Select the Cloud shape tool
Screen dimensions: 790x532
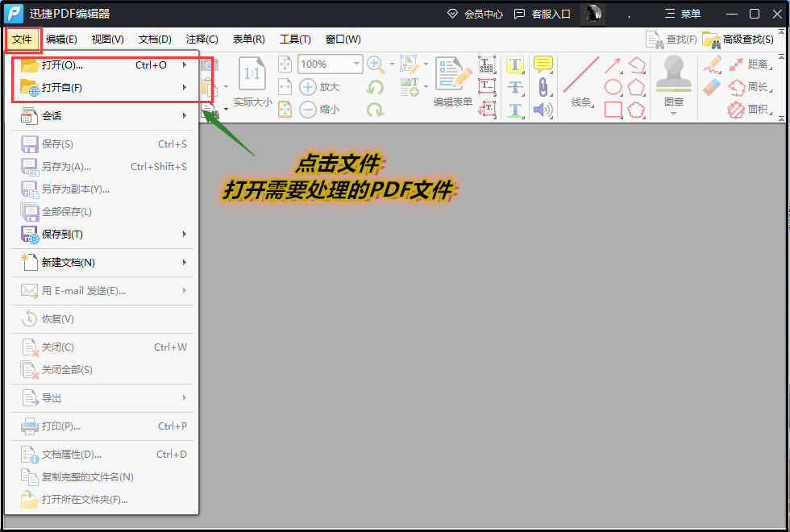(637, 110)
